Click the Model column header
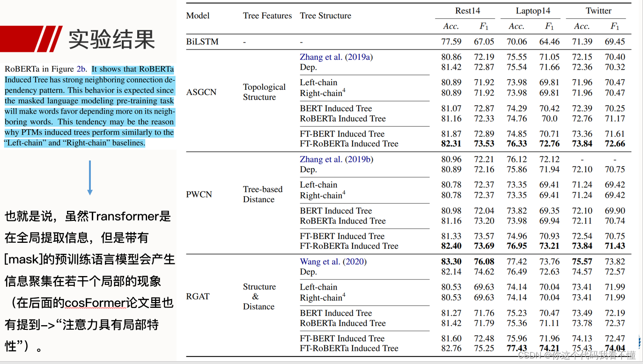643x364 pixels. [198, 15]
